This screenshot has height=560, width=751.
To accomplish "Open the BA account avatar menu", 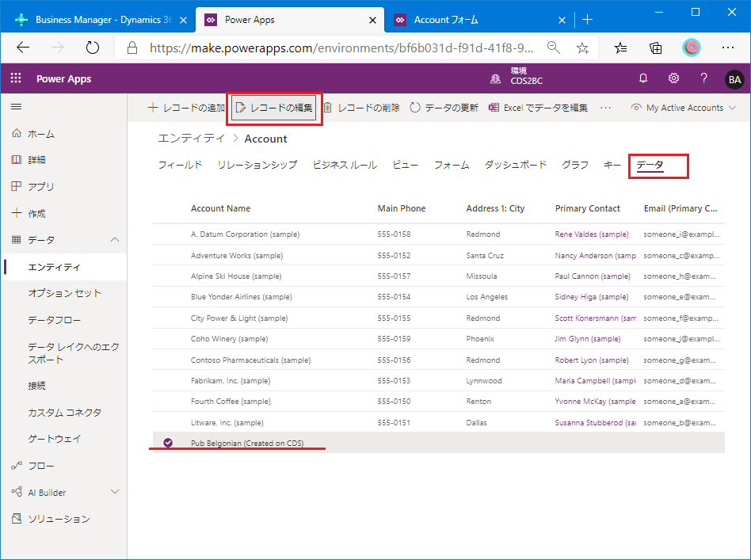I will (x=734, y=79).
